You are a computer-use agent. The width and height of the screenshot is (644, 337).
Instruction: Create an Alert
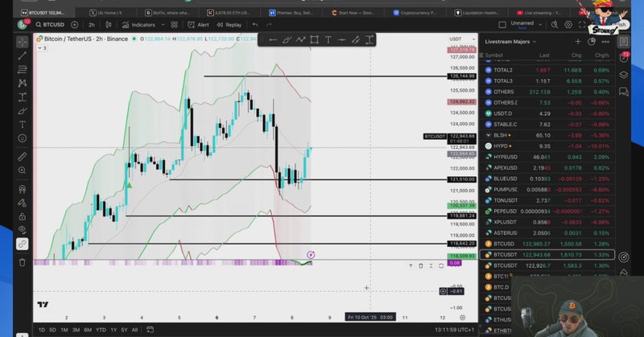pos(198,25)
